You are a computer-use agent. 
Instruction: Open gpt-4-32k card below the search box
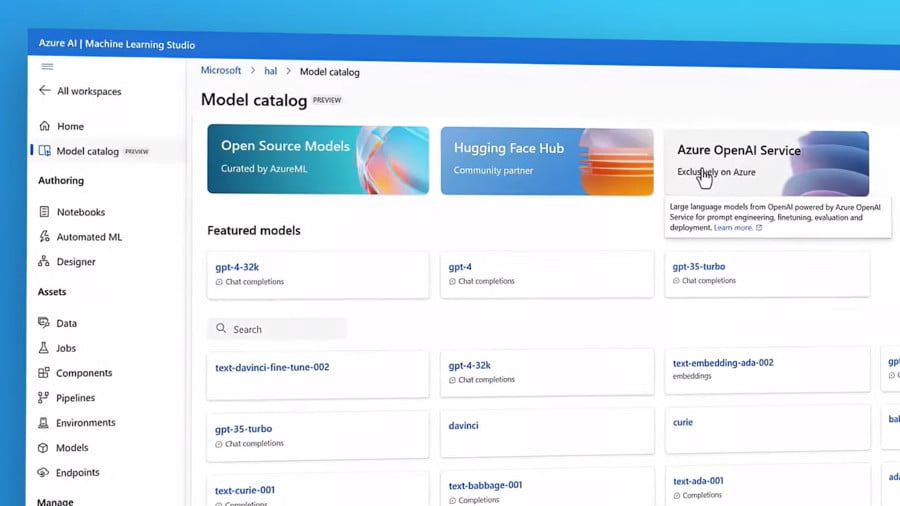coord(547,372)
